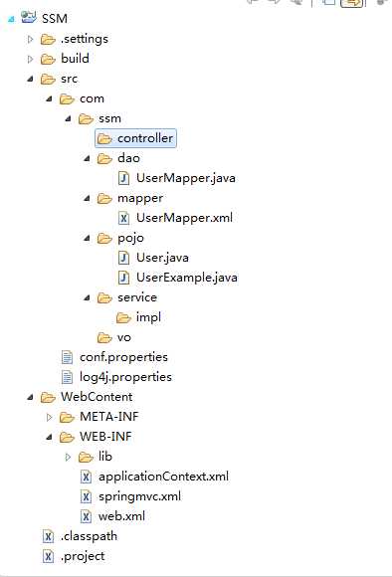Image resolution: width=392 pixels, height=577 pixels.
Task: Select the 'impl' folder label
Action: click(x=148, y=317)
